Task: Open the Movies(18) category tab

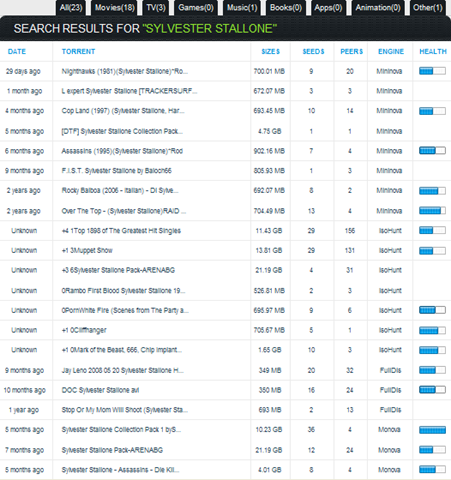Action: (x=115, y=8)
